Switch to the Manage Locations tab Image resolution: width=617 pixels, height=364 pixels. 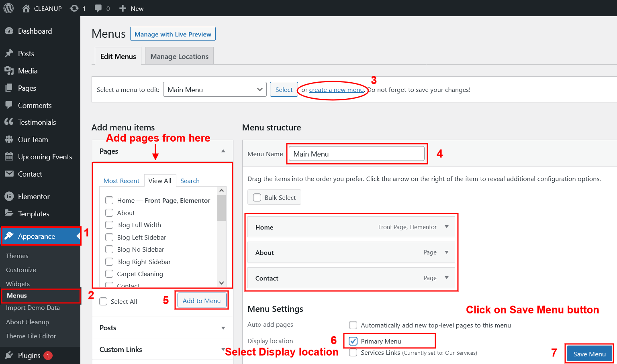pyautogui.click(x=179, y=57)
